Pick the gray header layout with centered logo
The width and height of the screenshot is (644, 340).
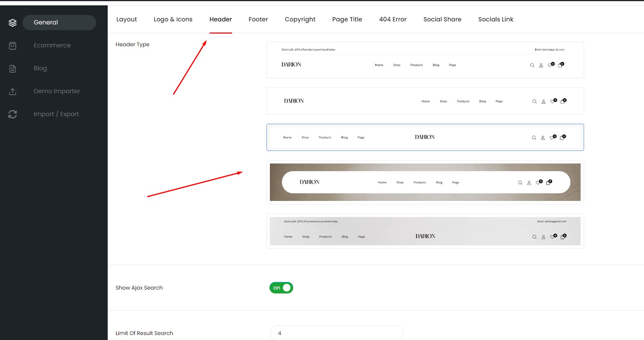(425, 231)
